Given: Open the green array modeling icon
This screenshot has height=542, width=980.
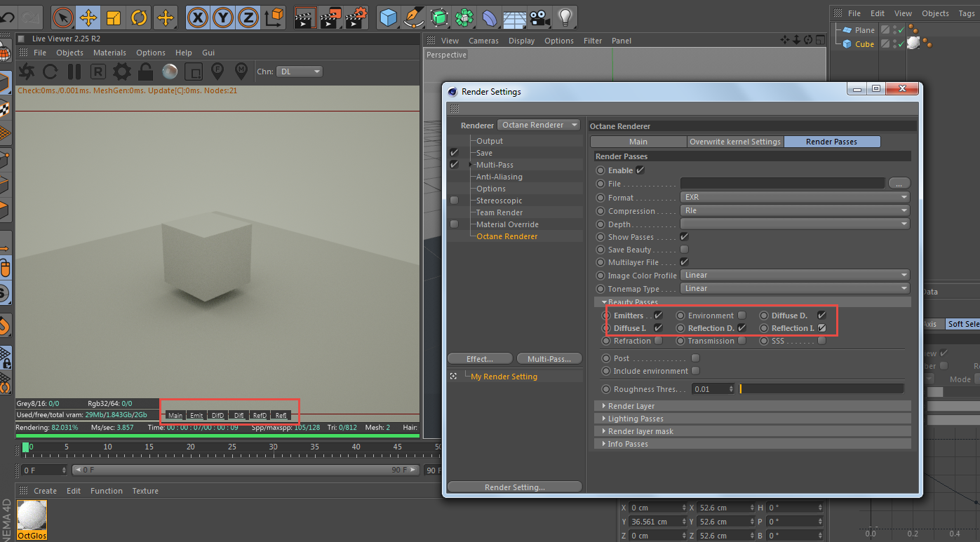Looking at the screenshot, I should click(x=464, y=17).
